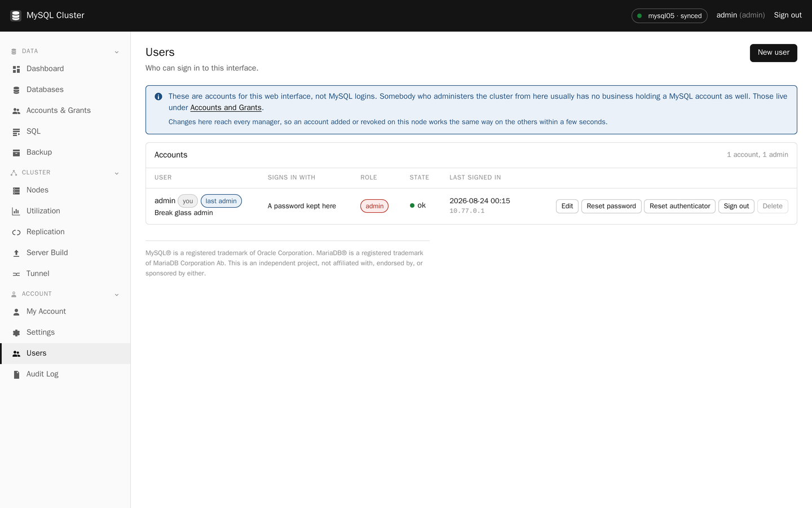Image resolution: width=812 pixels, height=508 pixels.
Task: Select Users in the sidebar
Action: pyautogui.click(x=65, y=353)
